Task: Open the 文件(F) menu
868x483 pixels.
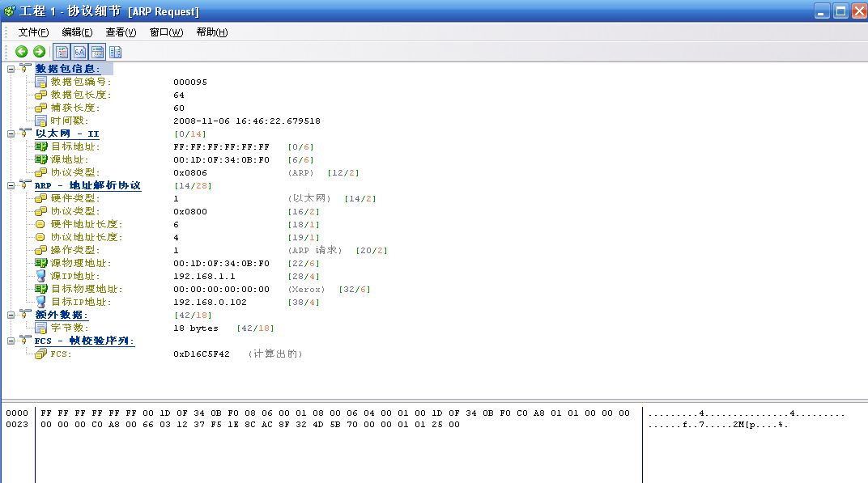Action: [33, 32]
